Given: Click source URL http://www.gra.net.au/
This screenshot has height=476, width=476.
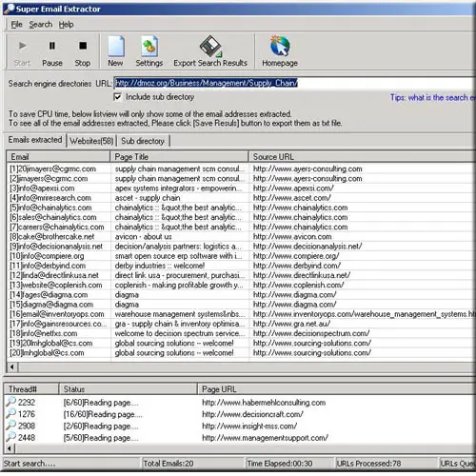Looking at the screenshot, I should pos(291,324).
